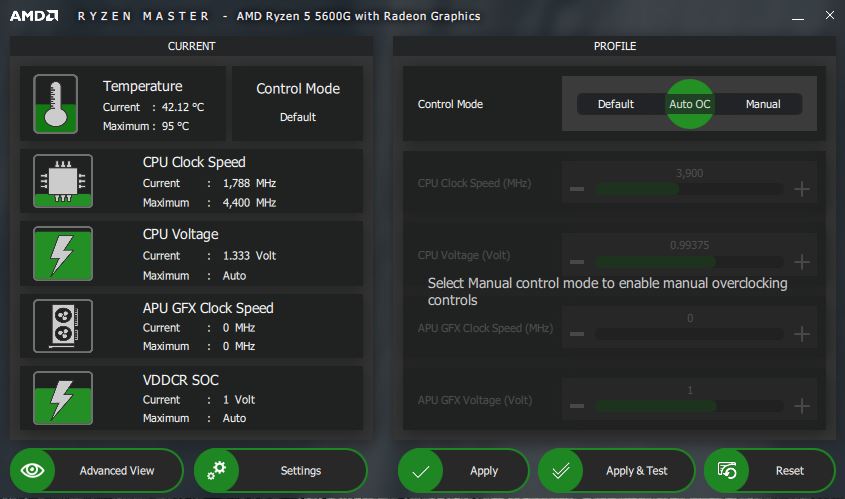Click the APU GFX Clock Speed graphics card icon
Screen dimensions: 845x499
[62, 326]
